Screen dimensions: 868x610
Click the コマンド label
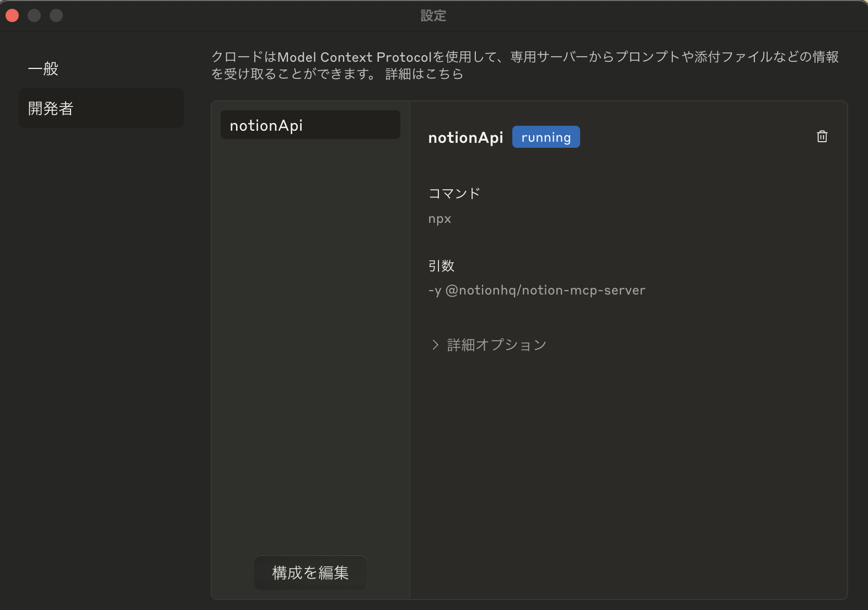point(454,194)
